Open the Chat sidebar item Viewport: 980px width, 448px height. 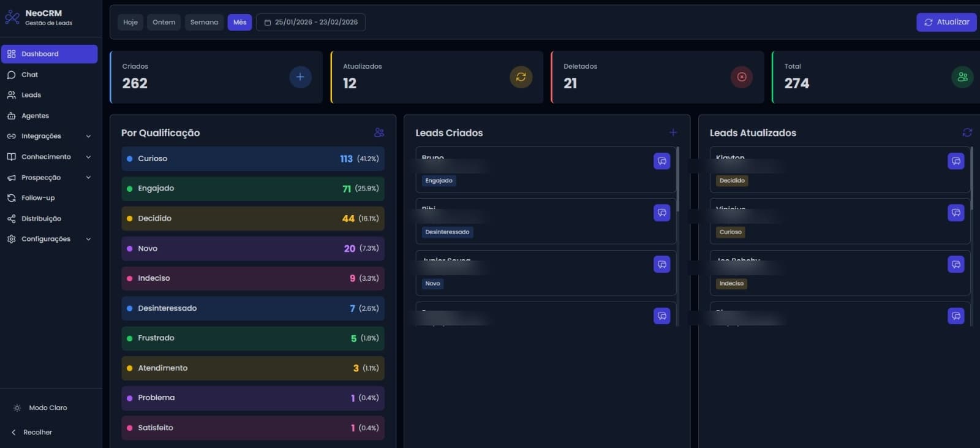click(x=50, y=75)
